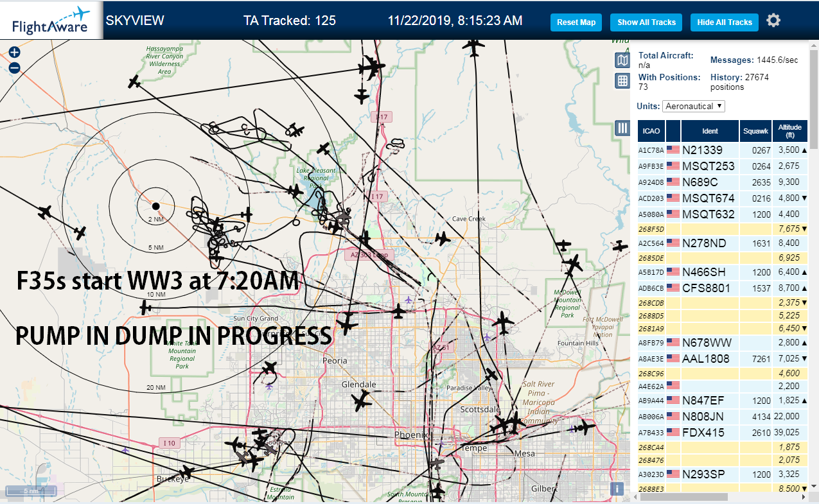Screen dimensions: 819x504
Task: Select aircraft row MSQT253
Action: [x=723, y=166]
